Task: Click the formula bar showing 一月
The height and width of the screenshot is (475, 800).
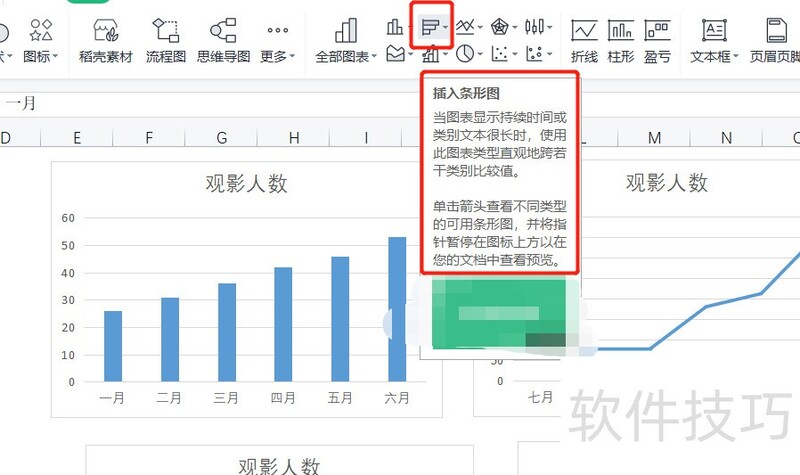Action: coord(209,104)
